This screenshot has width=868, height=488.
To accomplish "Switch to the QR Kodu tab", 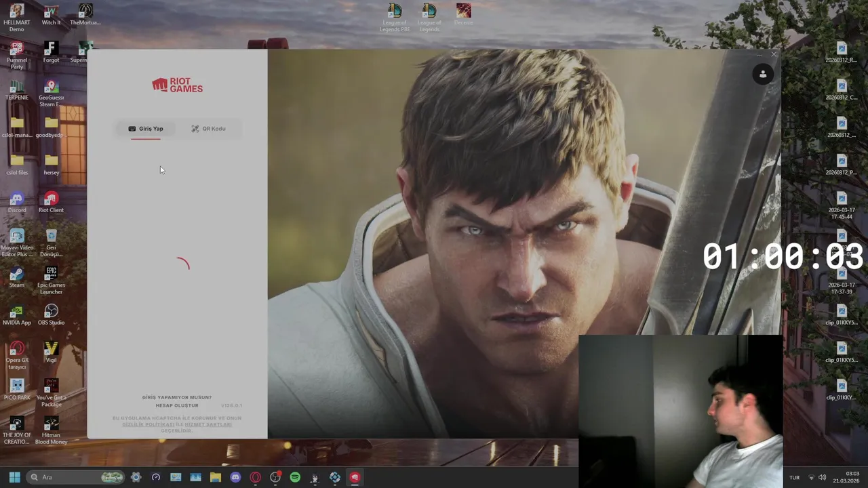I will pos(208,129).
